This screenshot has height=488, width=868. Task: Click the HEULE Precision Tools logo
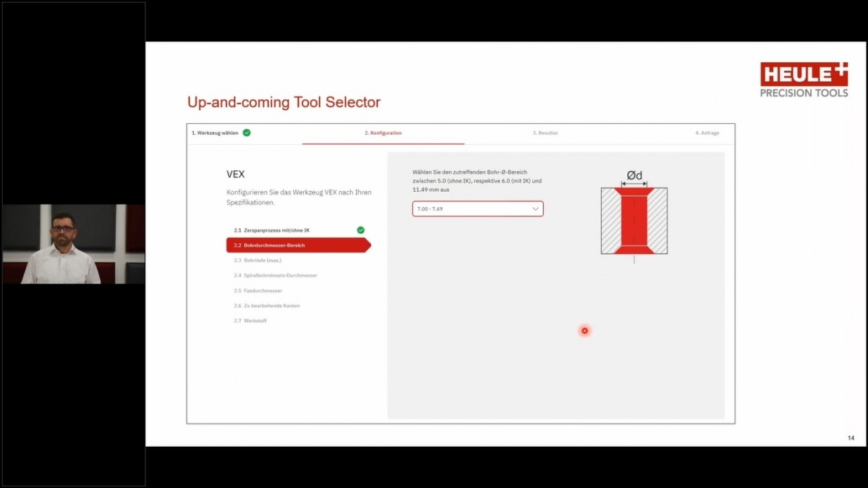point(804,80)
